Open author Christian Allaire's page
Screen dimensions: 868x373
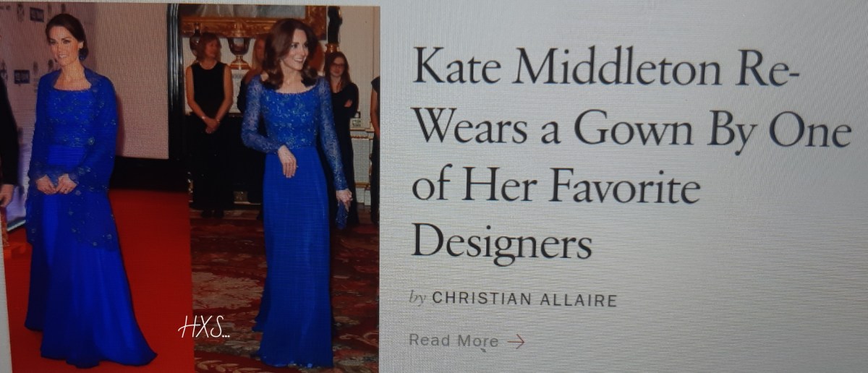524,299
